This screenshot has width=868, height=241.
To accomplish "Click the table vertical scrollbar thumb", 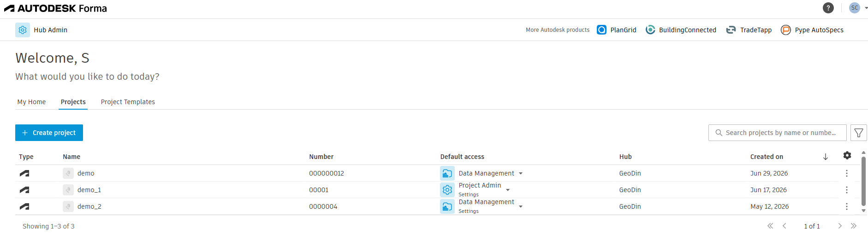I will (864, 181).
